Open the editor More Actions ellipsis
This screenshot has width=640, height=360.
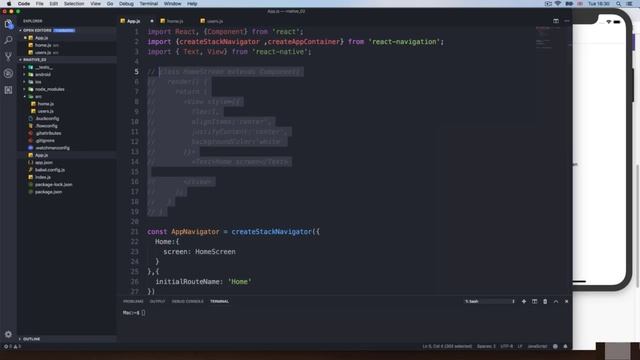click(567, 21)
